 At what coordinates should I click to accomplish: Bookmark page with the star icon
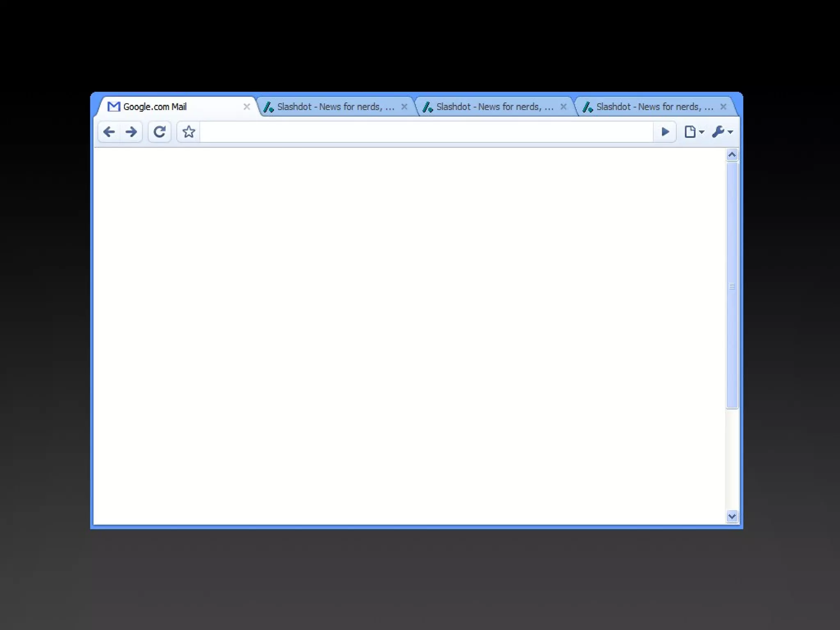click(189, 132)
